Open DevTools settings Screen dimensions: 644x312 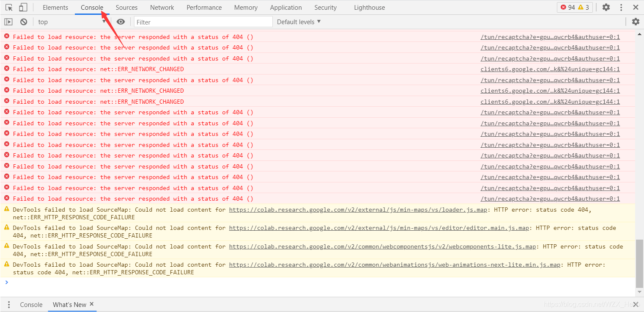coord(606,7)
